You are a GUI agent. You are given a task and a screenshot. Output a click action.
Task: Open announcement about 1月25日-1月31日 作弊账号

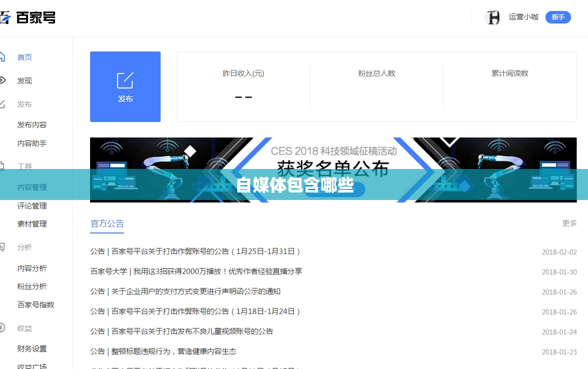click(195, 251)
